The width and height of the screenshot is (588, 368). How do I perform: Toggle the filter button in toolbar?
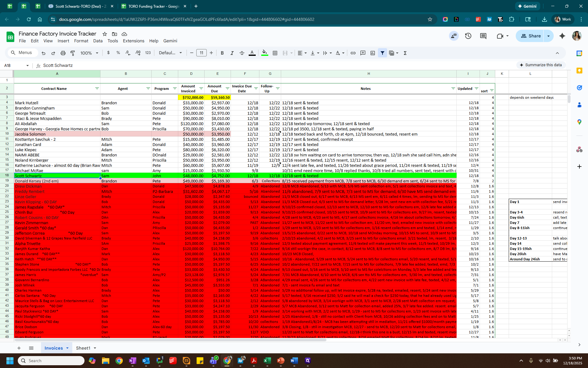382,53
